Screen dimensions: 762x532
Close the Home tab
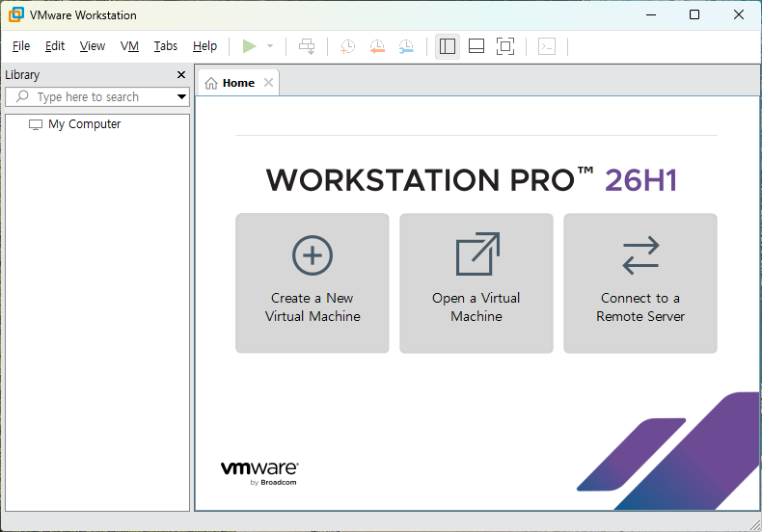pyautogui.click(x=268, y=83)
